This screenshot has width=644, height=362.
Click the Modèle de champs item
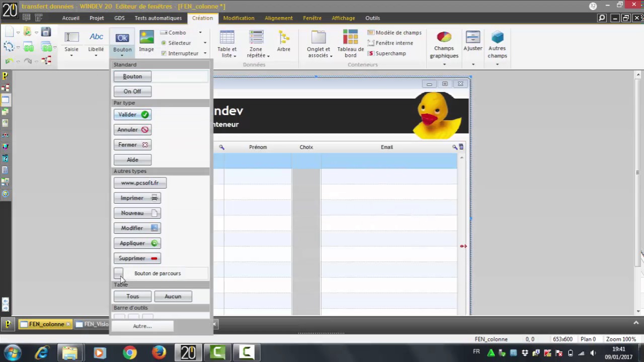click(394, 33)
